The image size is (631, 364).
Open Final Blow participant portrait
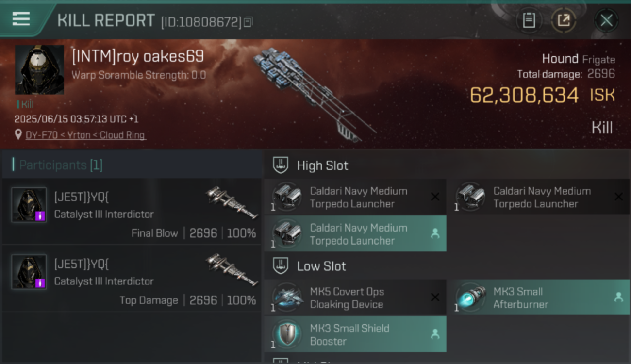(29, 205)
